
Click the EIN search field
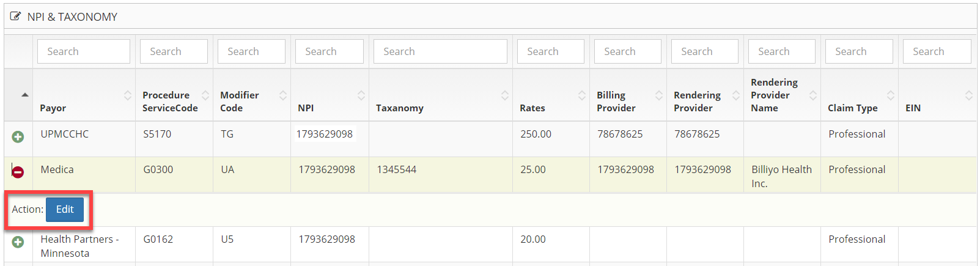pos(937,51)
